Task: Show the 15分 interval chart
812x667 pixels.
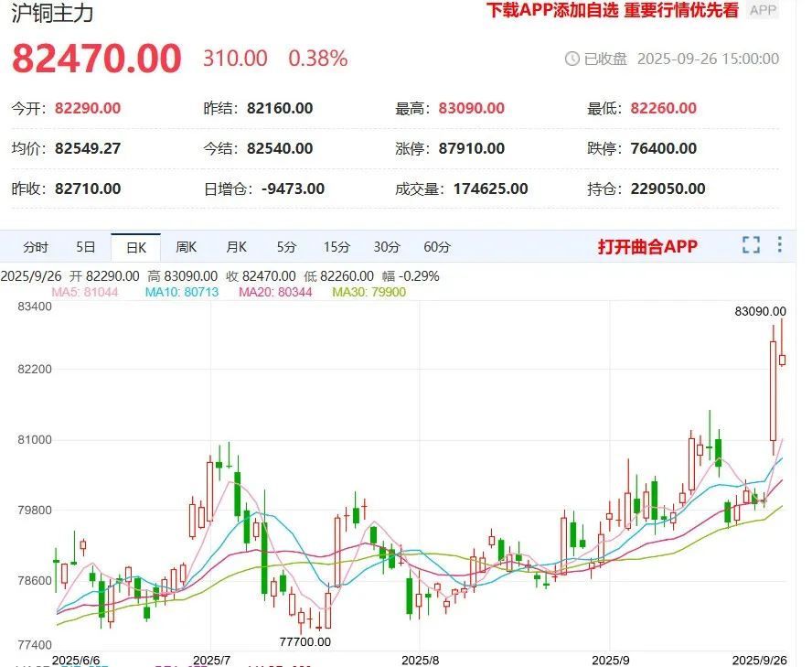Action: 337,247
